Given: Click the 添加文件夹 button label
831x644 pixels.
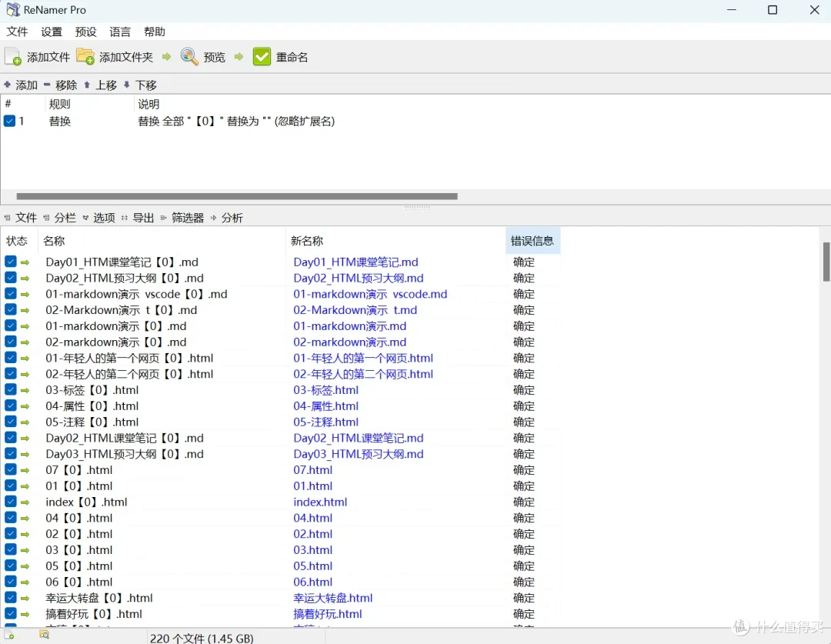Looking at the screenshot, I should click(x=126, y=57).
